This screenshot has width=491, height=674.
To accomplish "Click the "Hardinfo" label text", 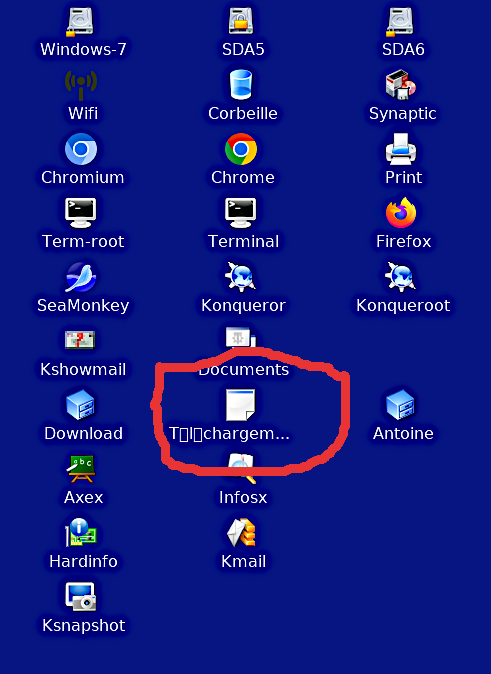I will click(x=83, y=561).
